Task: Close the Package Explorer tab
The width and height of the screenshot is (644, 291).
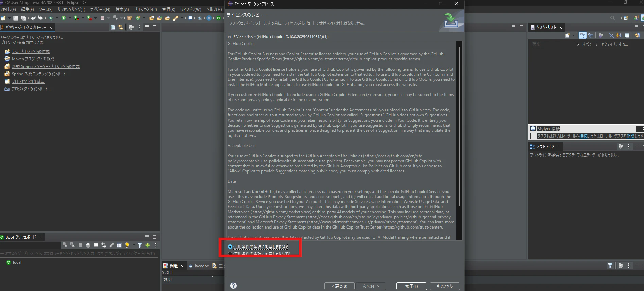Action: point(51,28)
